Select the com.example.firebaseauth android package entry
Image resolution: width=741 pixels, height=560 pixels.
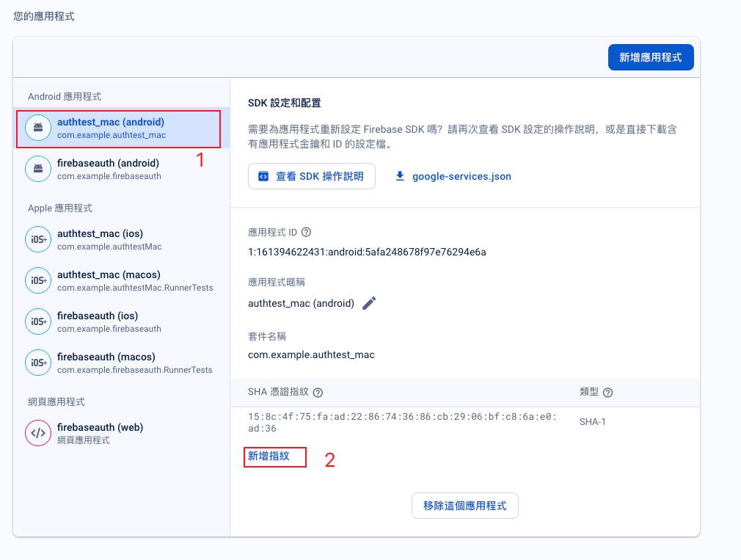[109, 176]
